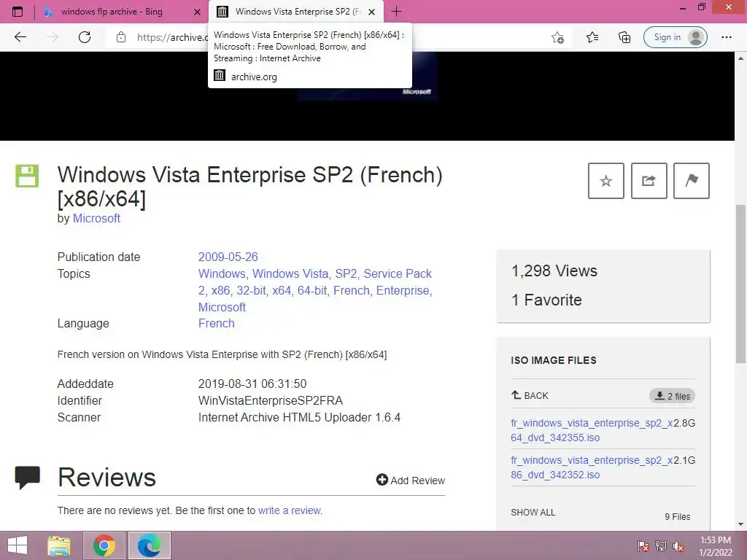Click the WinVistaEnterpriseSP2FRA identifier text
Viewport: 747px width, 560px height.
271,400
